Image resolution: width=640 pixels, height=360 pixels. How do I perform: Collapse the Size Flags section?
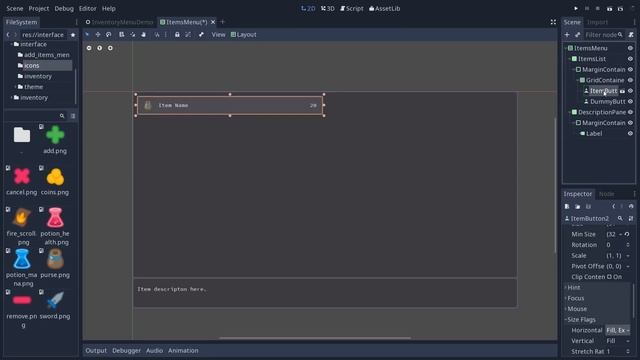tap(598, 320)
